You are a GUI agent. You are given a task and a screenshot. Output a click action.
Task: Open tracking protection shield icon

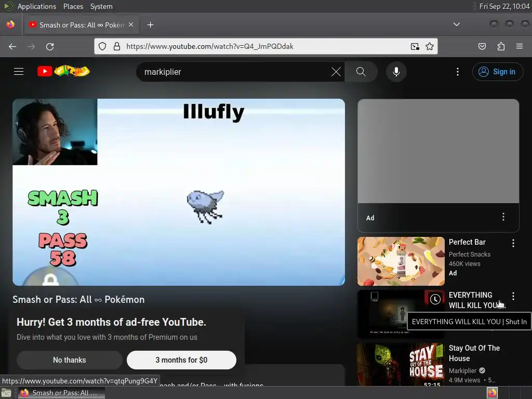[102, 46]
